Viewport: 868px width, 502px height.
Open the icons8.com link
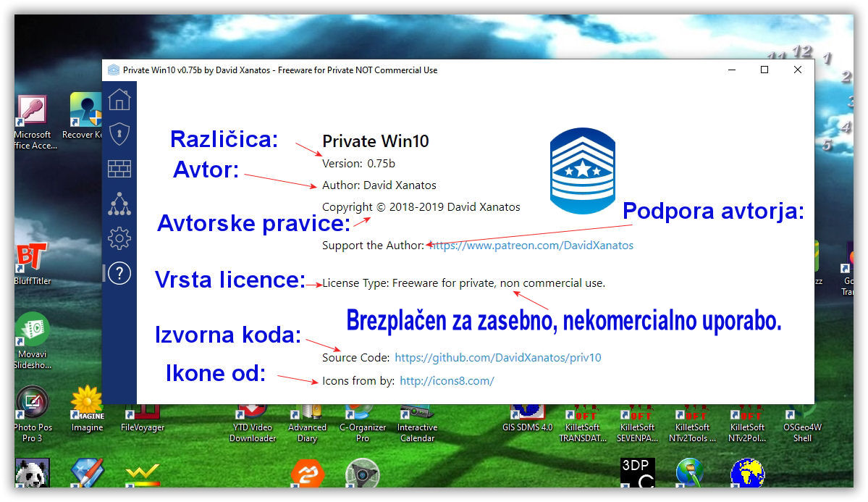click(x=447, y=381)
